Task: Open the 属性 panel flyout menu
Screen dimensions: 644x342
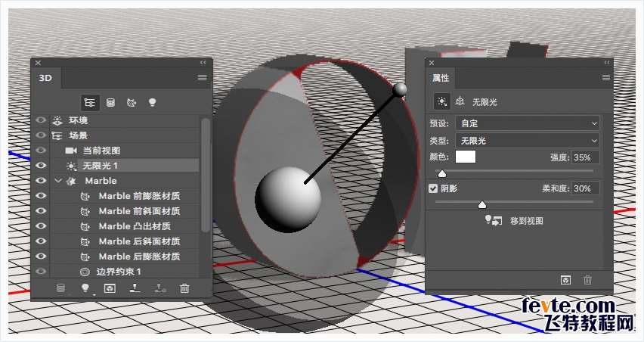Action: point(605,77)
